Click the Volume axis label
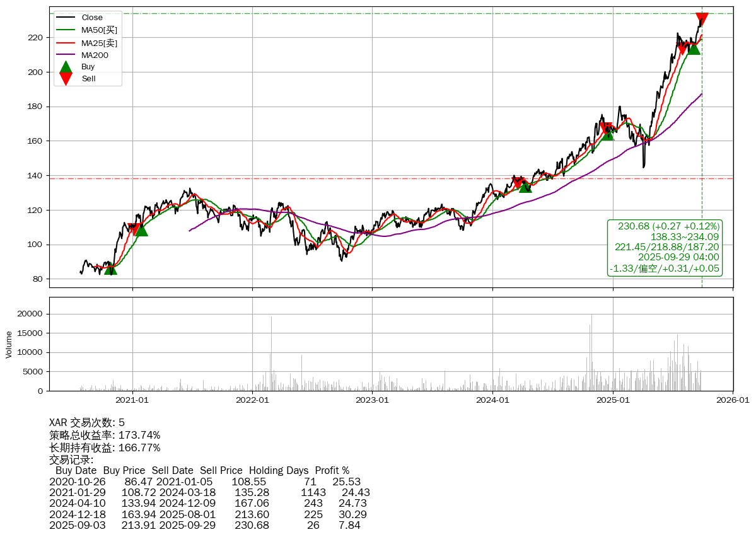 [9, 345]
